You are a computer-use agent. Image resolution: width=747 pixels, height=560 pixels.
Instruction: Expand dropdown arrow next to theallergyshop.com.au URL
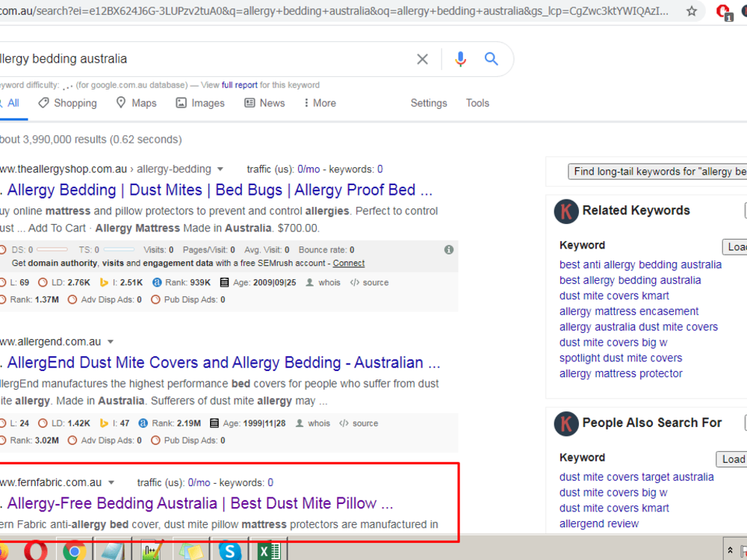(x=220, y=169)
